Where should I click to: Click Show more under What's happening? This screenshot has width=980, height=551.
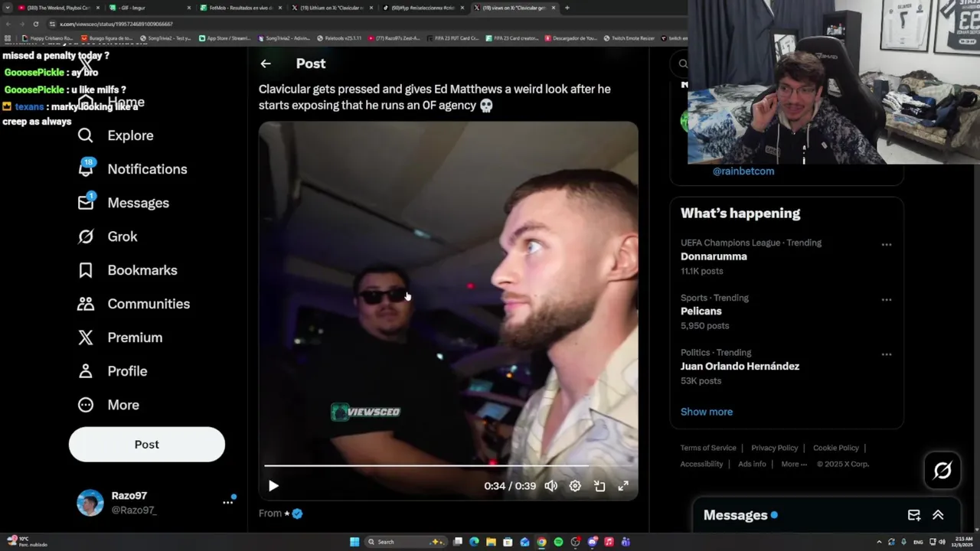pyautogui.click(x=707, y=412)
